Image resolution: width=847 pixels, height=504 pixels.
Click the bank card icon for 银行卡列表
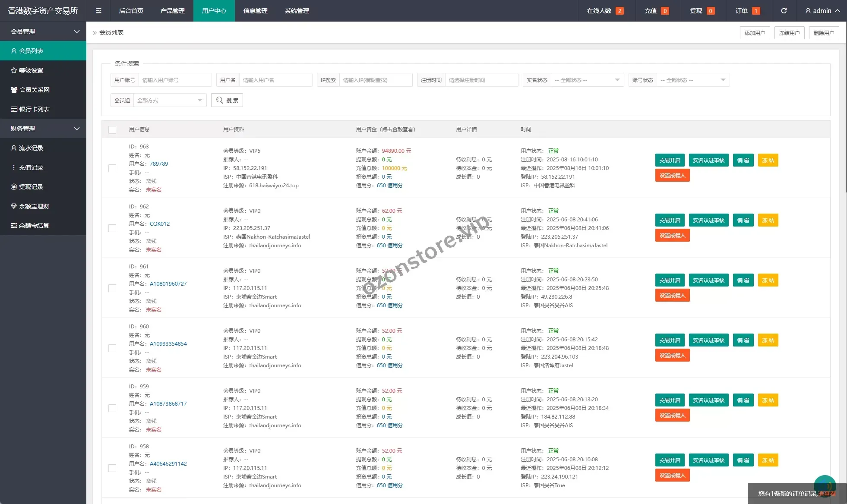coord(14,109)
